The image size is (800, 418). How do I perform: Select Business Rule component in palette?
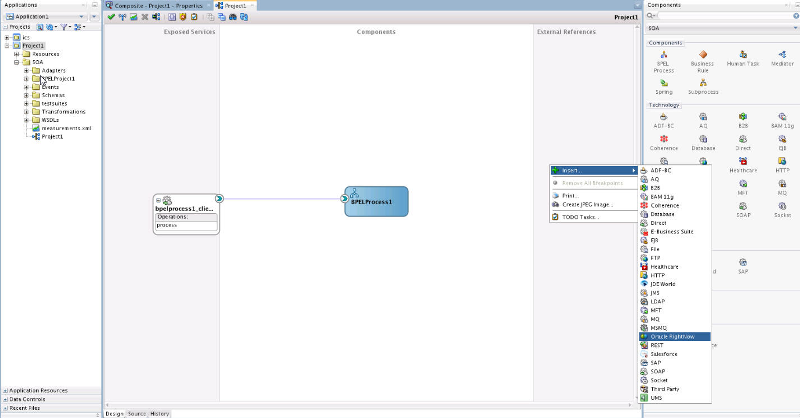point(703,62)
